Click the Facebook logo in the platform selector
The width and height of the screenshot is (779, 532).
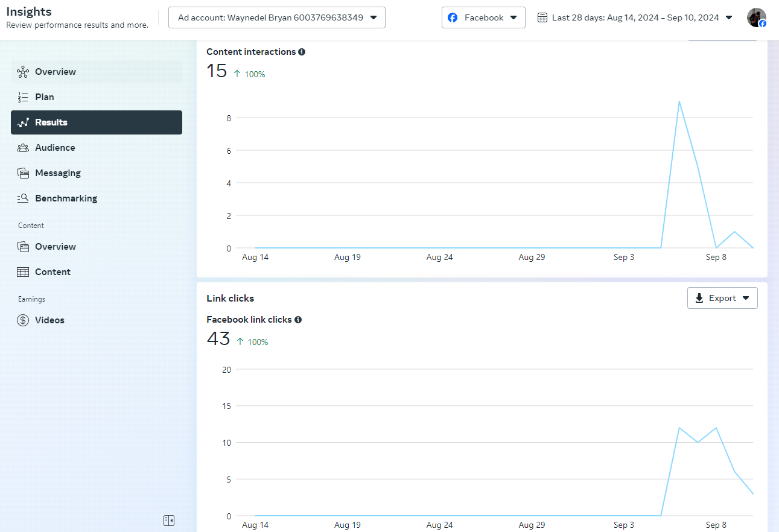[453, 17]
